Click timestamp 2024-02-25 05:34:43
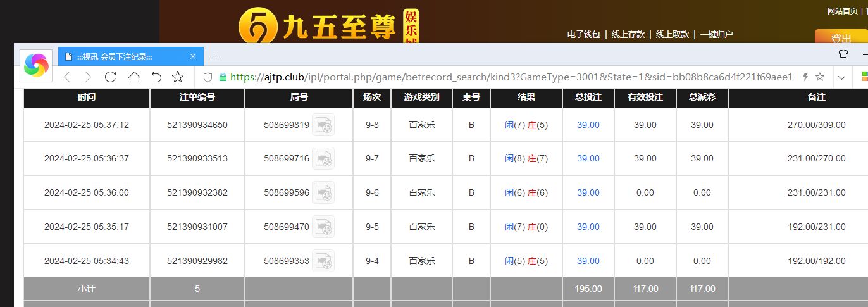The height and width of the screenshot is (307, 868). 87,261
